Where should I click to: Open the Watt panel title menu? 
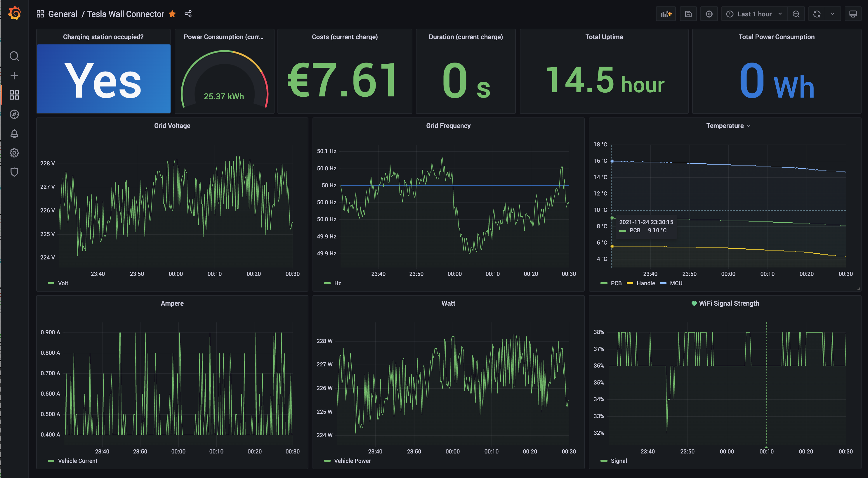(448, 303)
